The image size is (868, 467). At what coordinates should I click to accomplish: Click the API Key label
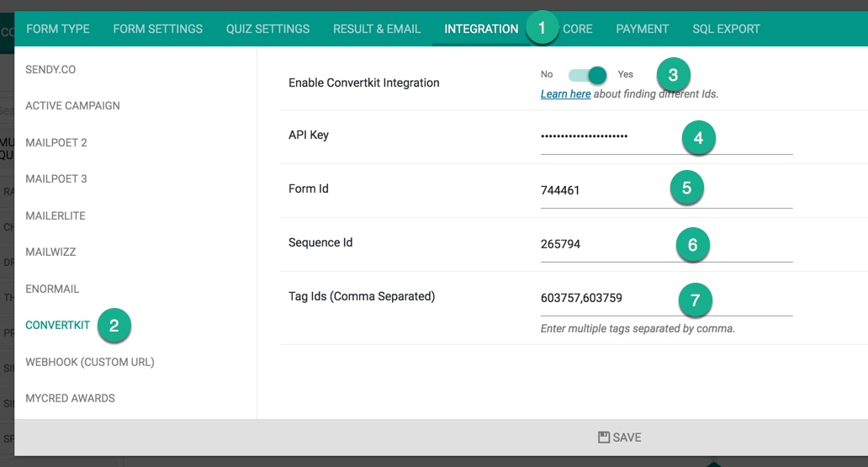point(309,135)
